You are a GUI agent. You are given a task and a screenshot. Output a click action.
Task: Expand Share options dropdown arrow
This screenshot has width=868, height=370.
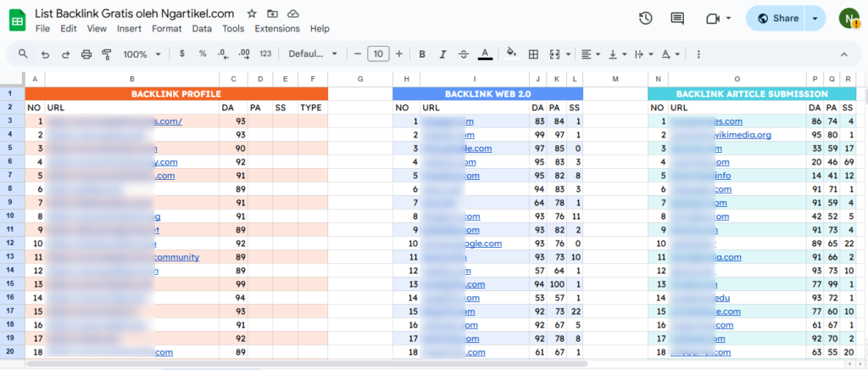click(815, 19)
